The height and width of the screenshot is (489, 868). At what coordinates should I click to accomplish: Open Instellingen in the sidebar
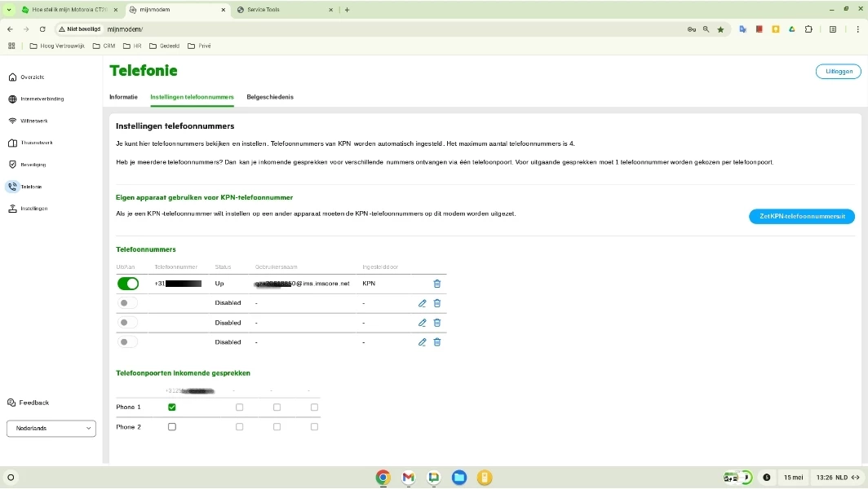point(29,209)
